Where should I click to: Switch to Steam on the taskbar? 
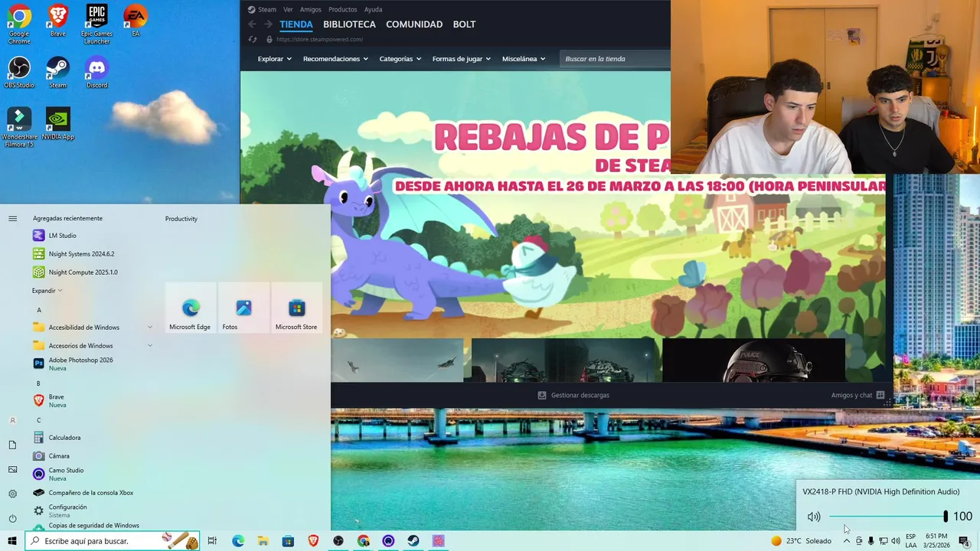click(x=413, y=541)
